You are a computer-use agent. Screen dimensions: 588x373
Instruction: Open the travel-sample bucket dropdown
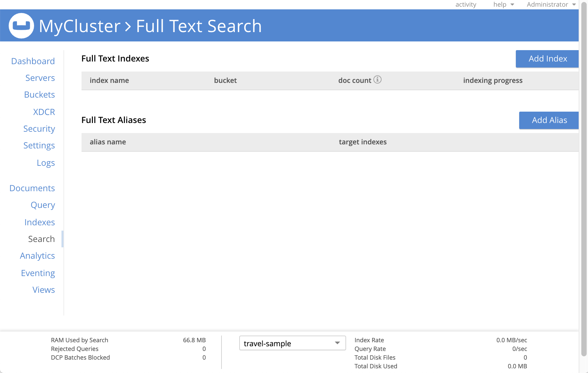292,343
